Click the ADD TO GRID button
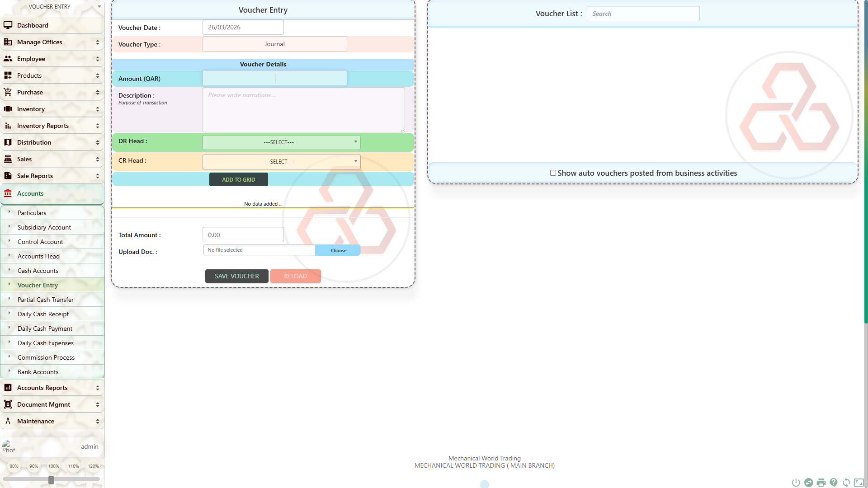Viewport: 868px width, 488px height. (x=238, y=179)
